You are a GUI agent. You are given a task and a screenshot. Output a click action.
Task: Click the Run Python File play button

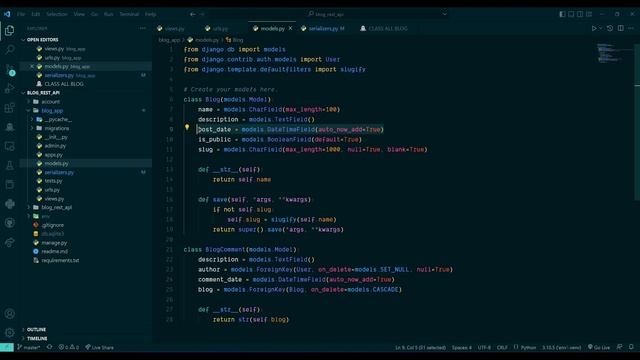pyautogui.click(x=594, y=29)
